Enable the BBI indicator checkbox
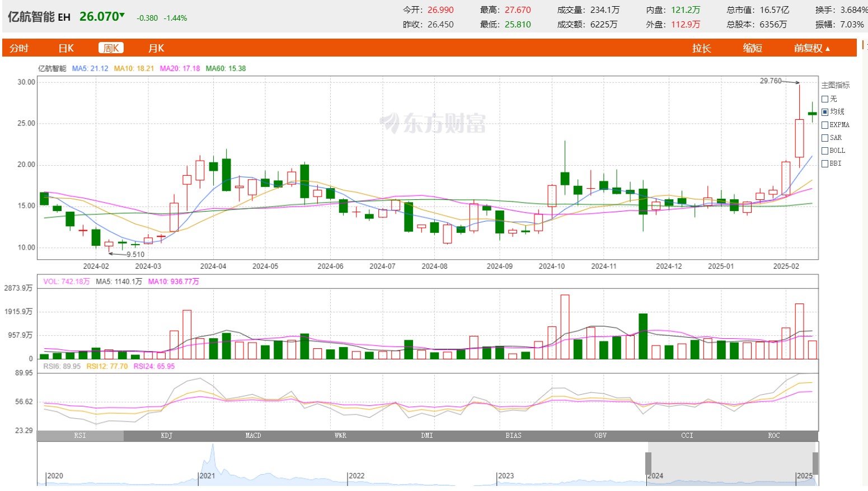Image resolution: width=868 pixels, height=491 pixels. pos(825,163)
